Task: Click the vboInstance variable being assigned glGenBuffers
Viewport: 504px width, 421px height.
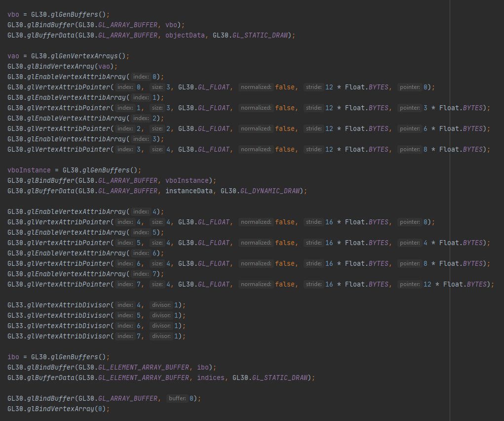Action: click(x=29, y=170)
